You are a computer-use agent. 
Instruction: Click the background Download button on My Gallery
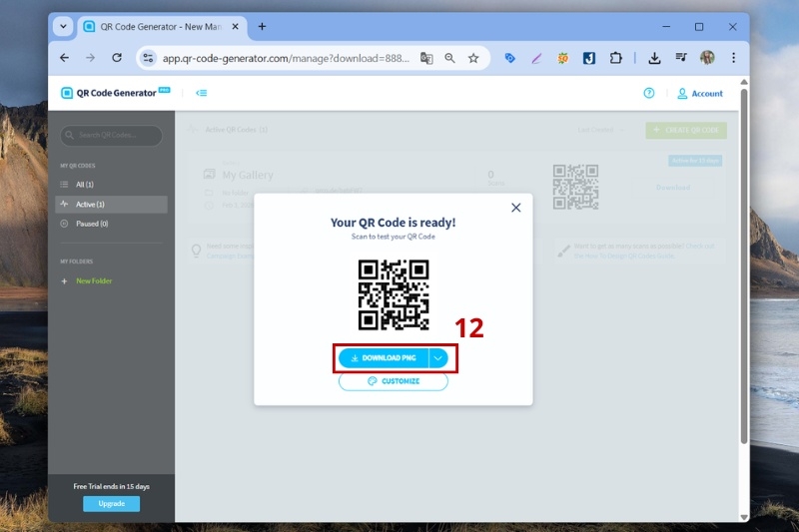pyautogui.click(x=672, y=188)
